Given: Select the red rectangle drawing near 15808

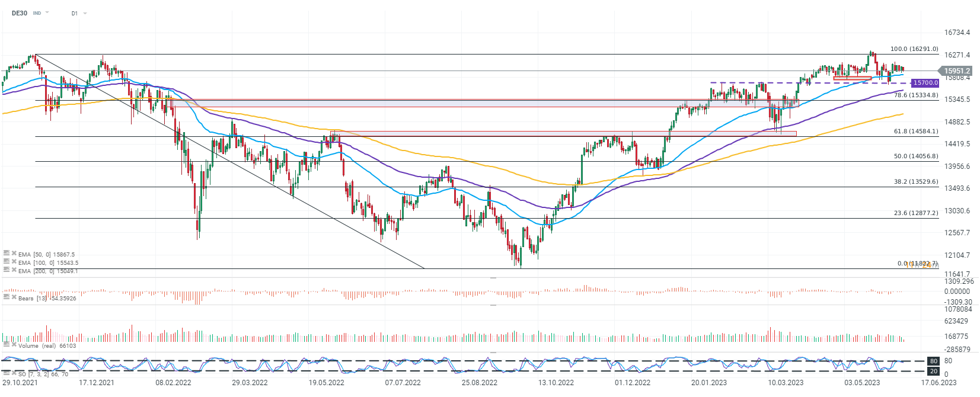Looking at the screenshot, I should point(852,78).
